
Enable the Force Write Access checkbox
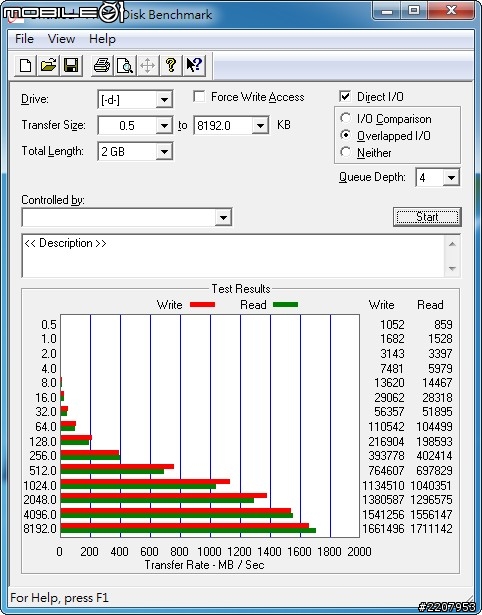pos(199,96)
